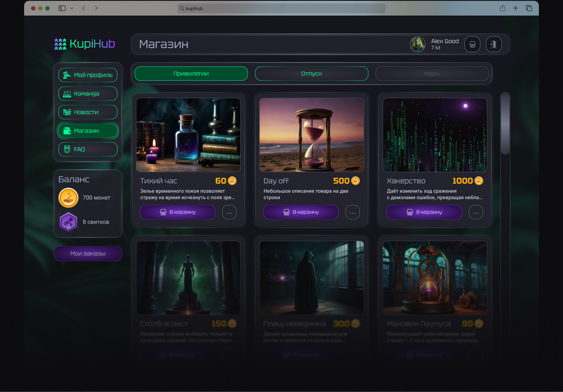563x392 pixels.
Task: Switch to the Отпуск tab
Action: [x=312, y=74]
